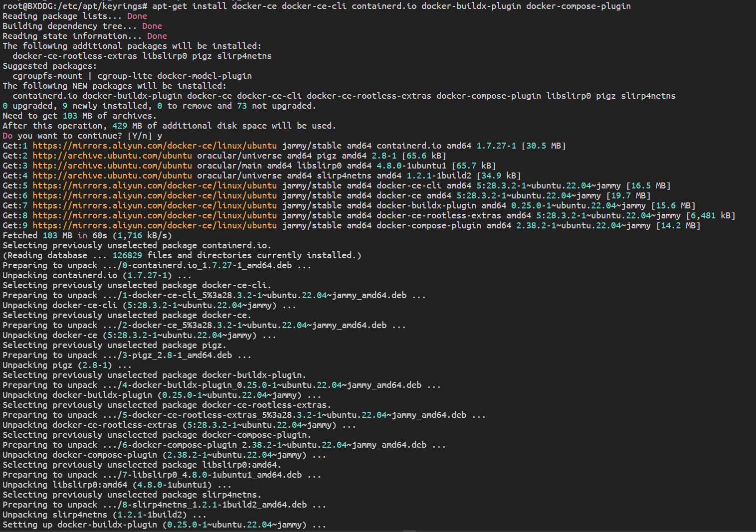Image resolution: width=756 pixels, height=532 pixels.
Task: Click 'Unpacking docker-ce-rootless-extras' line
Action: 180,425
